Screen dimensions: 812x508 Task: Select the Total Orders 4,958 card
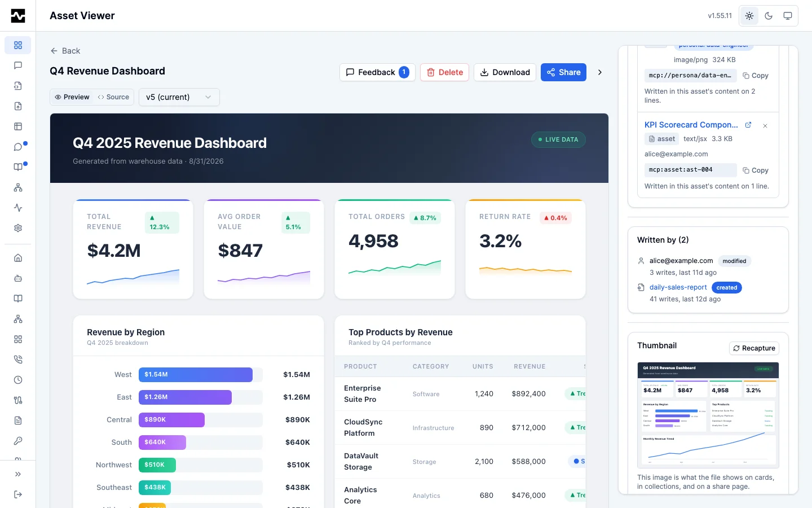pyautogui.click(x=395, y=249)
